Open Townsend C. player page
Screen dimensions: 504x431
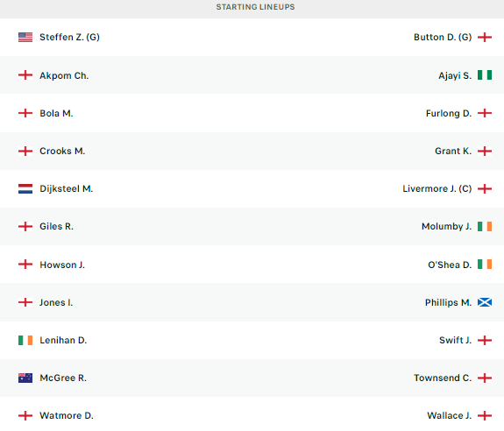tap(443, 378)
